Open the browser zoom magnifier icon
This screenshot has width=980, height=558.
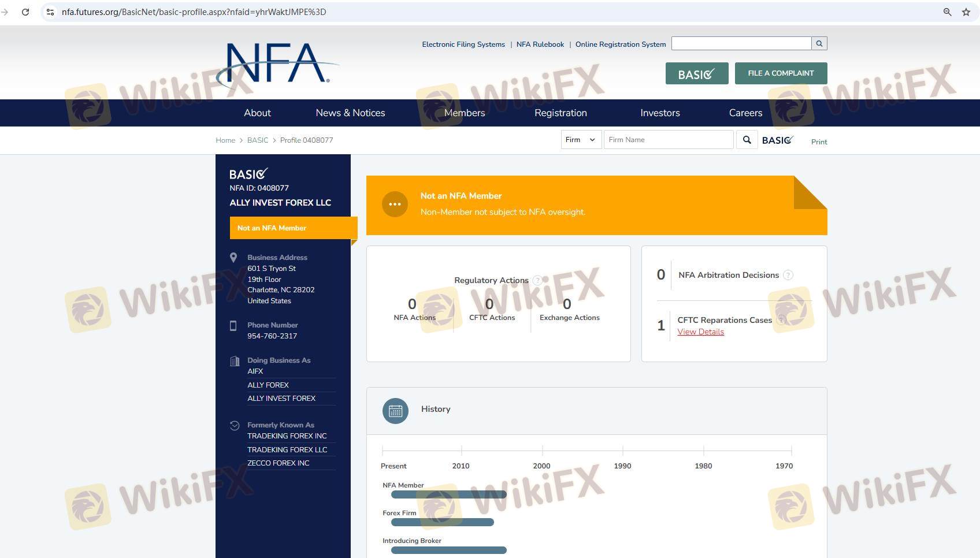tap(947, 12)
